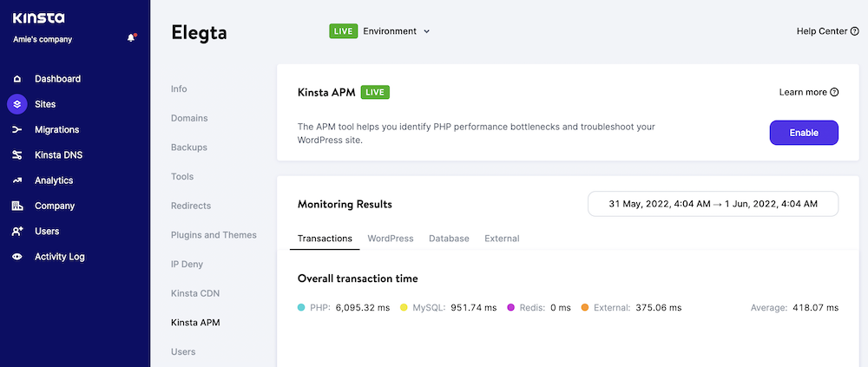This screenshot has width=868, height=367.
Task: Click the Overall transaction time heading
Action: pos(358,279)
